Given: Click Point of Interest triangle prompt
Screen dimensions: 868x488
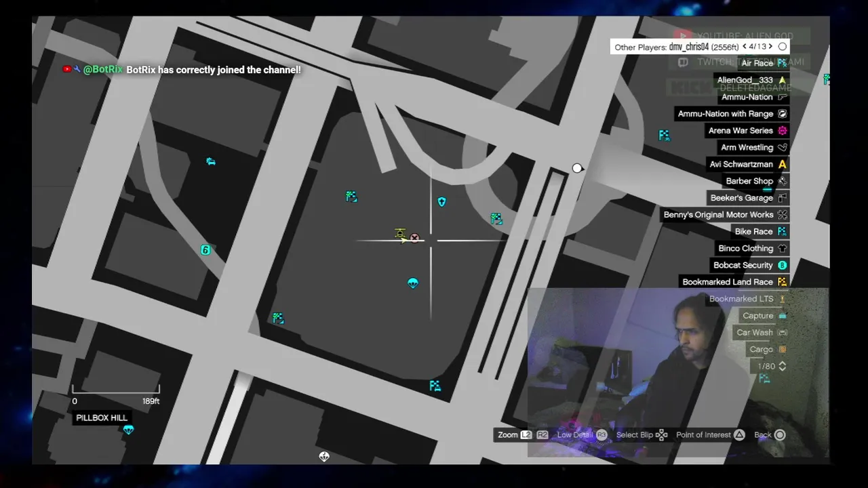Looking at the screenshot, I should pos(740,435).
